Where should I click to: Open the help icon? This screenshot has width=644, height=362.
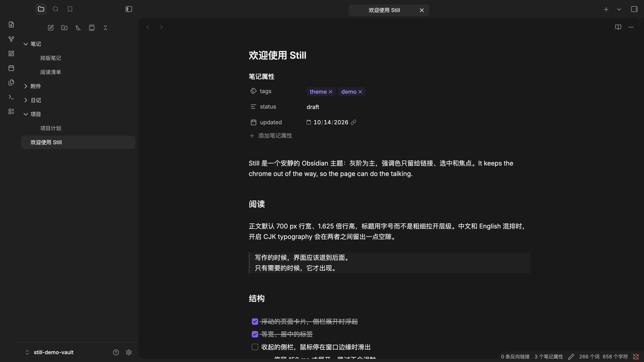point(116,352)
